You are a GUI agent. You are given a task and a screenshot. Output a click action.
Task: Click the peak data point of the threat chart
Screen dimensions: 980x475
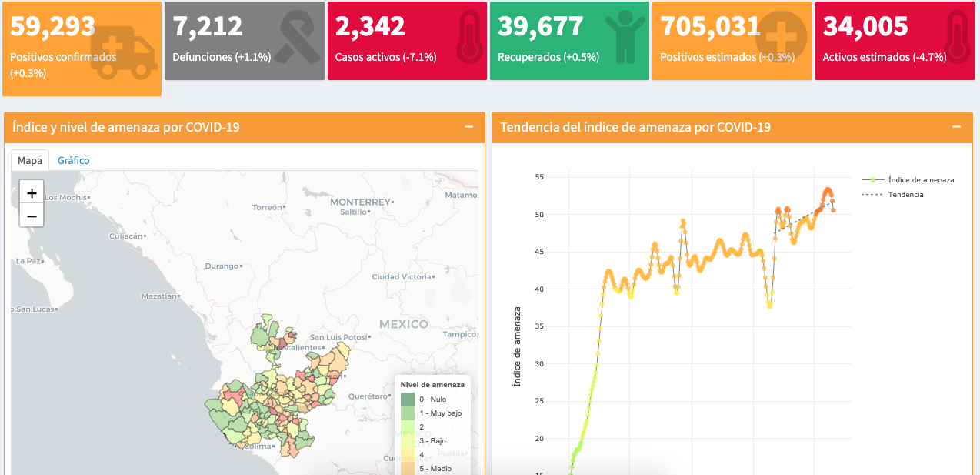pyautogui.click(x=828, y=190)
